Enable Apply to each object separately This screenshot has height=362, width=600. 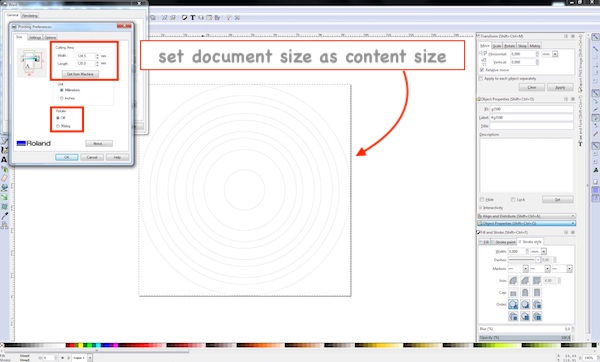(x=481, y=78)
